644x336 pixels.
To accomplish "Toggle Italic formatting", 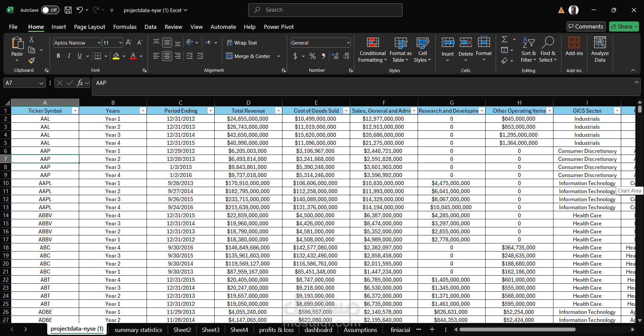I will click(69, 56).
